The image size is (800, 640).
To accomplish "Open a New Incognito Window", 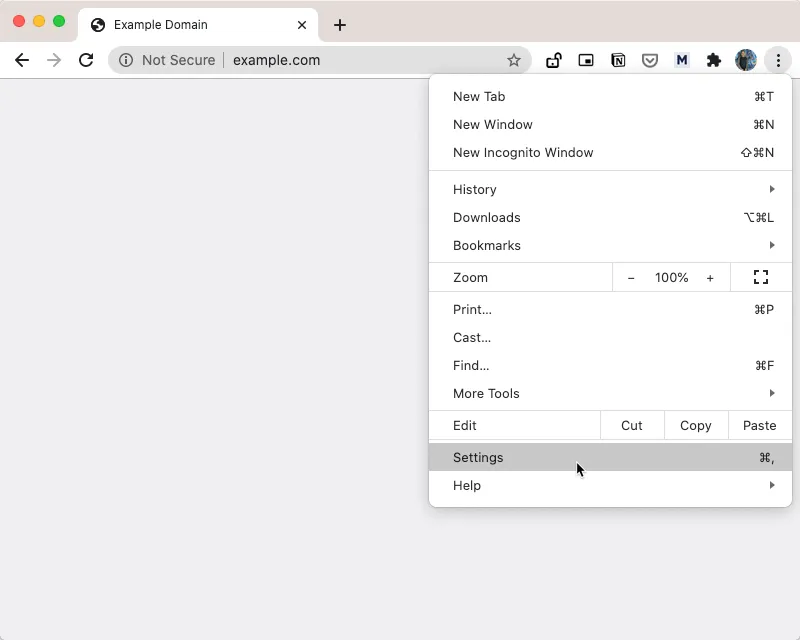I will pyautogui.click(x=524, y=152).
